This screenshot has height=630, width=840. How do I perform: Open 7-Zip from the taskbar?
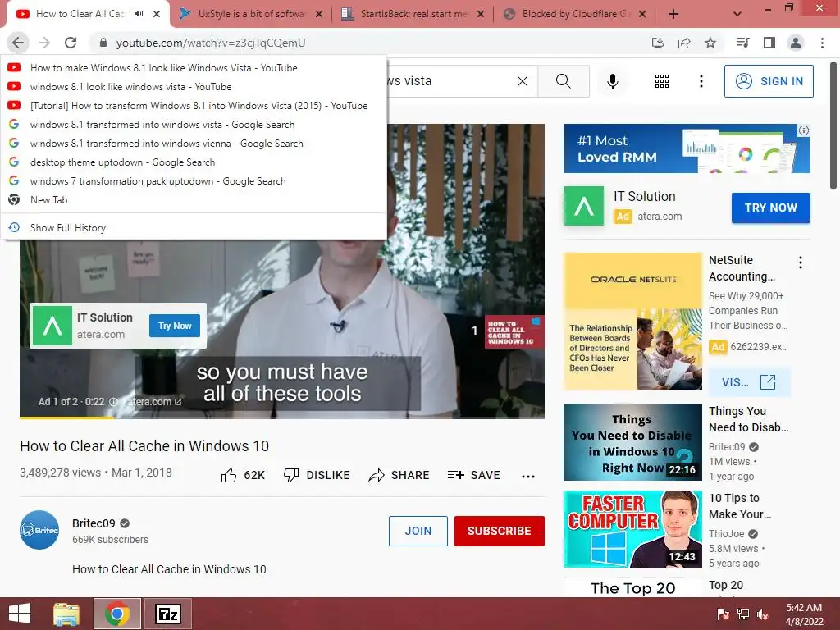(167, 614)
